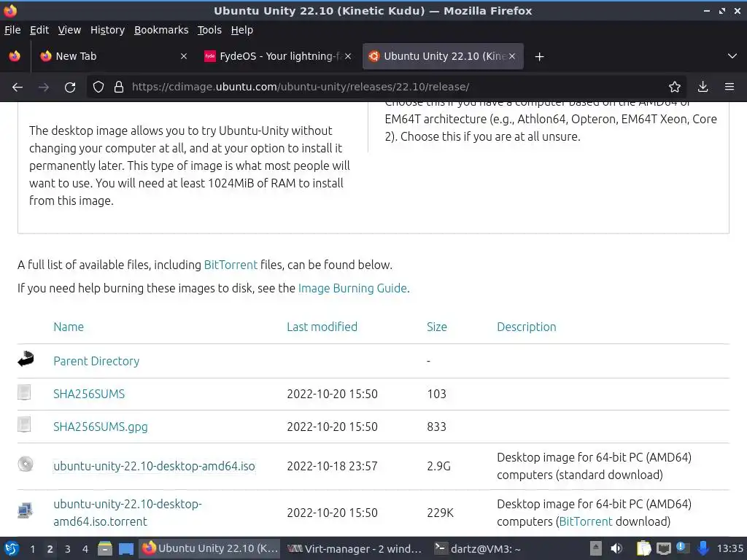Click the 13:35 panel clock

(730, 548)
